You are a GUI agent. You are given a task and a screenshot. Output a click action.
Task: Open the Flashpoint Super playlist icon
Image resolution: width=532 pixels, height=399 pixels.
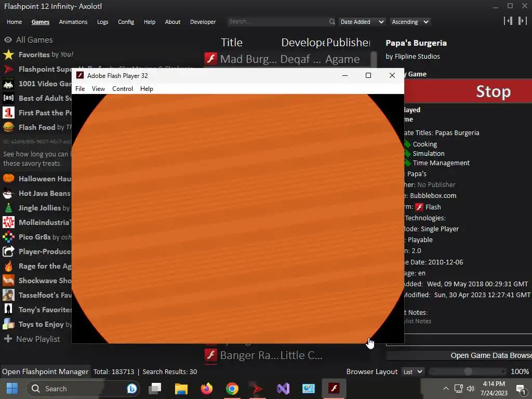(x=8, y=69)
